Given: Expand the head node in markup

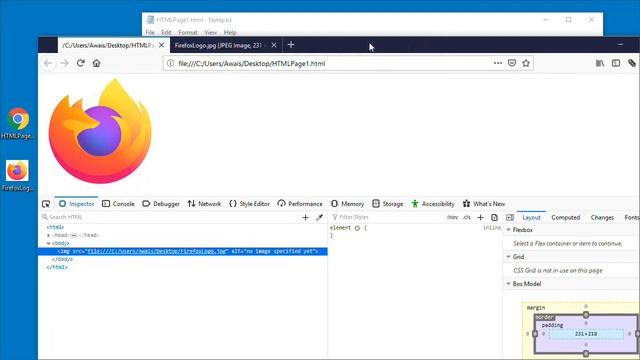Looking at the screenshot, I should point(49,235).
